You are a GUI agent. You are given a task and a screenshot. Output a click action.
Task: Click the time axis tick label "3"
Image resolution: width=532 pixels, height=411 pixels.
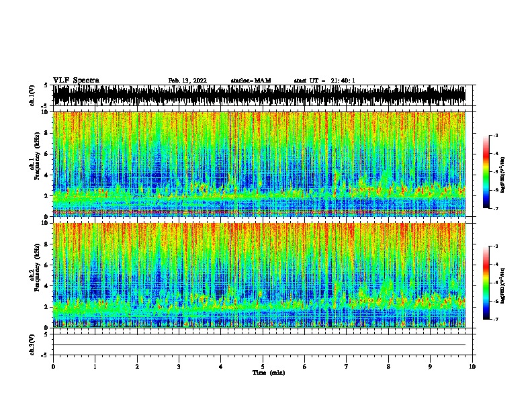coord(179,367)
